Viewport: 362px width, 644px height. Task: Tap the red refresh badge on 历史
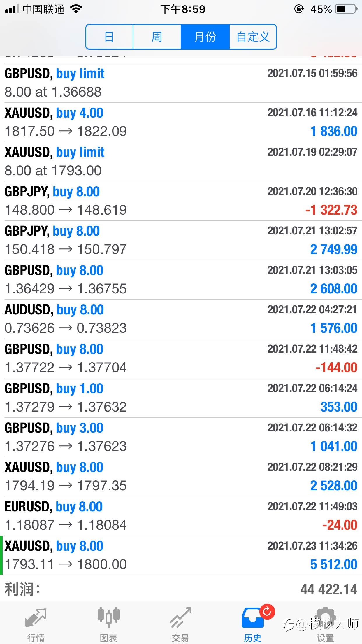tap(267, 611)
